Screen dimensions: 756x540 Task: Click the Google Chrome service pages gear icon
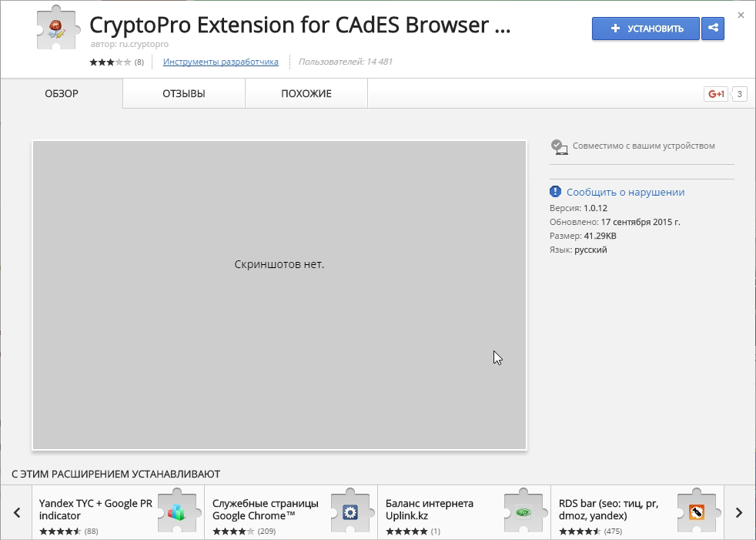pos(350,511)
